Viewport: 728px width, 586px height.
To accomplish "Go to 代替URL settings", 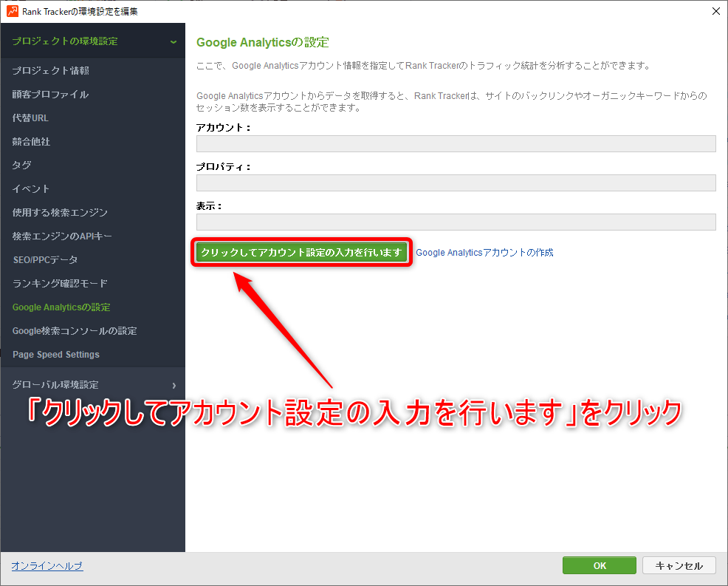I will click(30, 118).
